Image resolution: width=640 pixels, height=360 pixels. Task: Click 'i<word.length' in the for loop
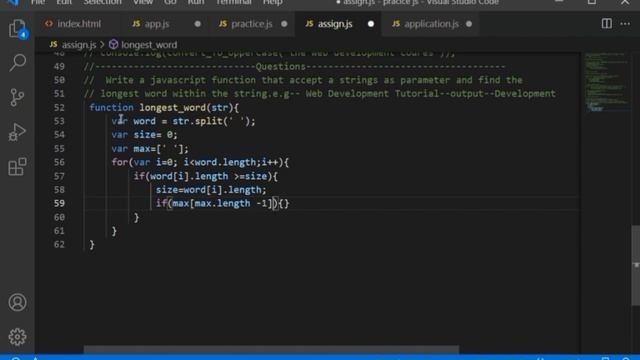click(220, 162)
